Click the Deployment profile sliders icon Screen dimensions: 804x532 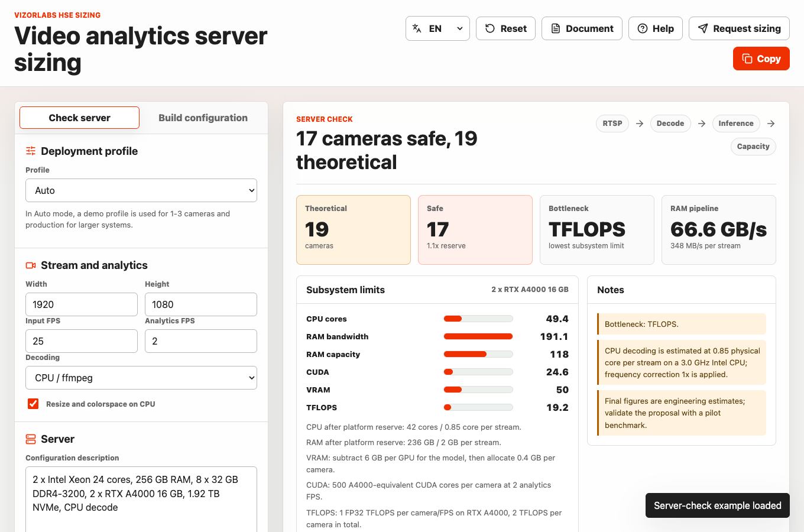[31, 151]
